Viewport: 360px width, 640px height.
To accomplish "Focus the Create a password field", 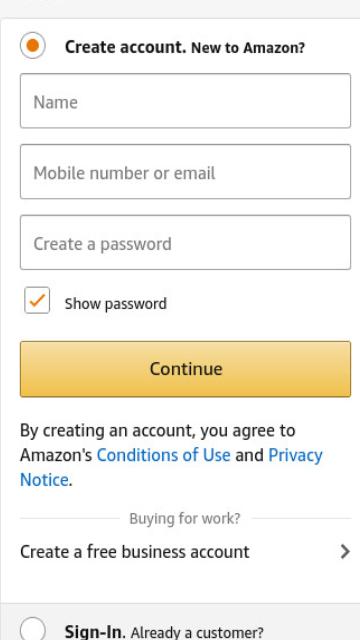I will tap(185, 242).
